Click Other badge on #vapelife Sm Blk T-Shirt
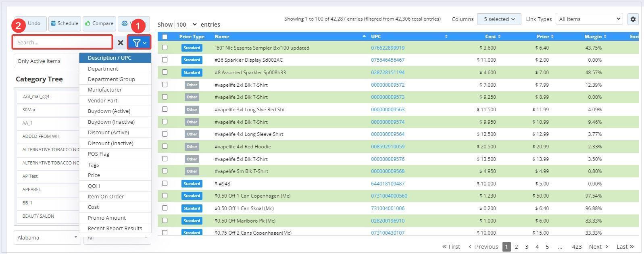The image size is (644, 254). pos(192,171)
